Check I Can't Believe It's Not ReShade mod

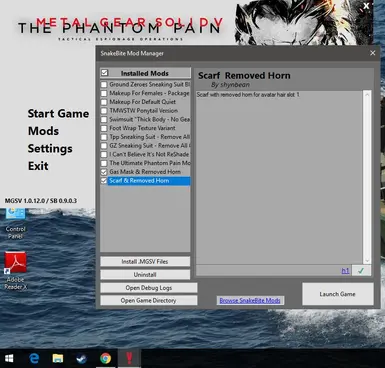tap(104, 154)
